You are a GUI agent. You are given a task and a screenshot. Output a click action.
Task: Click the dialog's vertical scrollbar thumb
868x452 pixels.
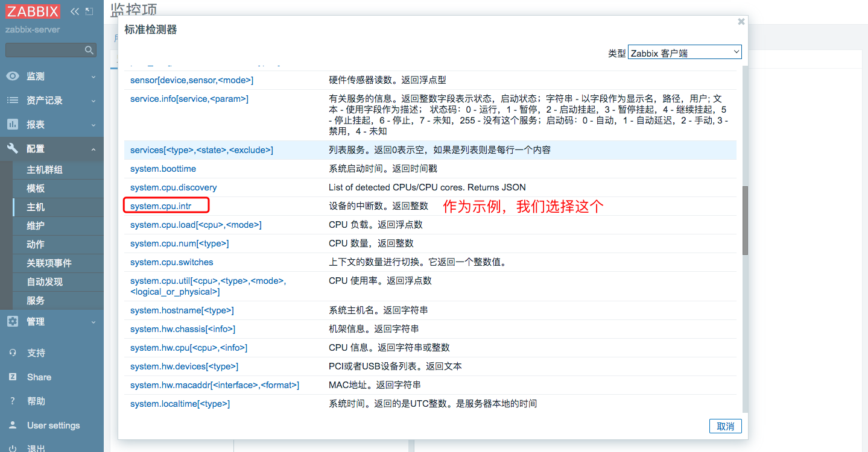click(745, 220)
